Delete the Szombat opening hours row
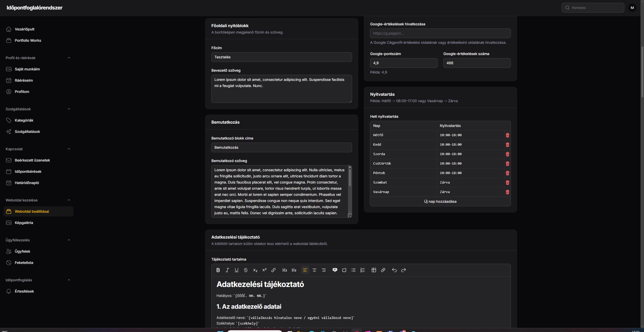Image resolution: width=644 pixels, height=332 pixels. [507, 183]
